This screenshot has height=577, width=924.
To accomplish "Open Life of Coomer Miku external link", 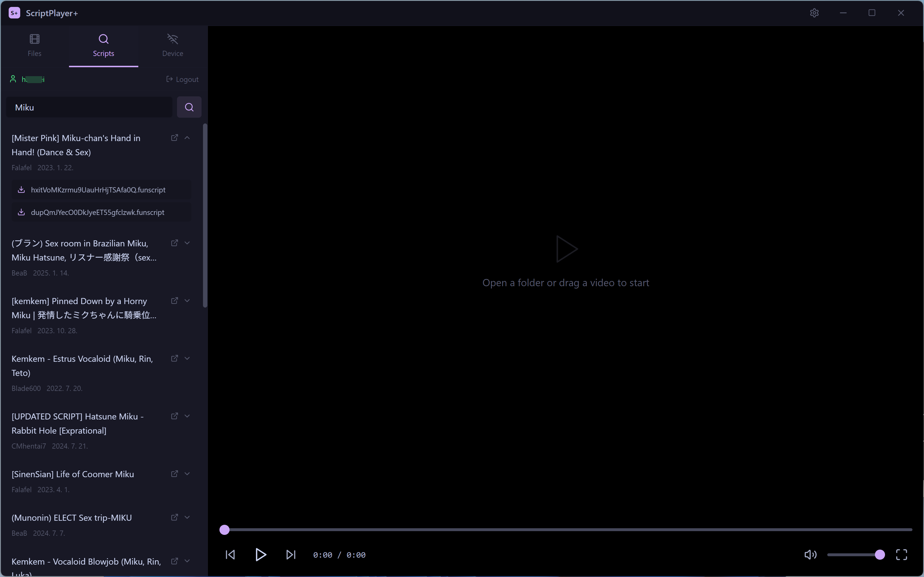I will tap(174, 474).
